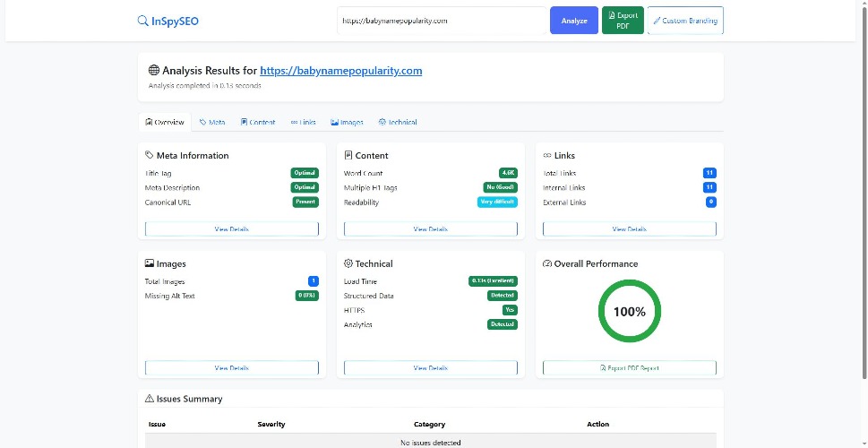Click the picture icon beside Images heading
The height and width of the screenshot is (448, 868).
(149, 263)
